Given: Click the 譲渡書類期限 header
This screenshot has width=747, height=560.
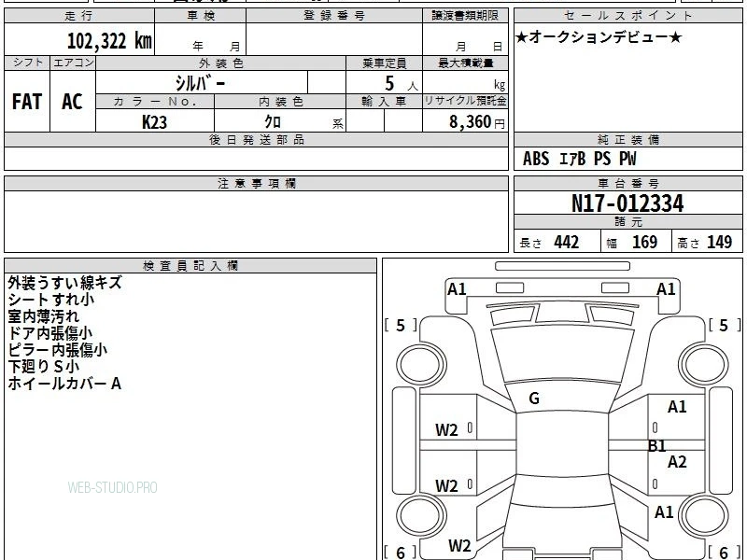Looking at the screenshot, I should point(465,16).
